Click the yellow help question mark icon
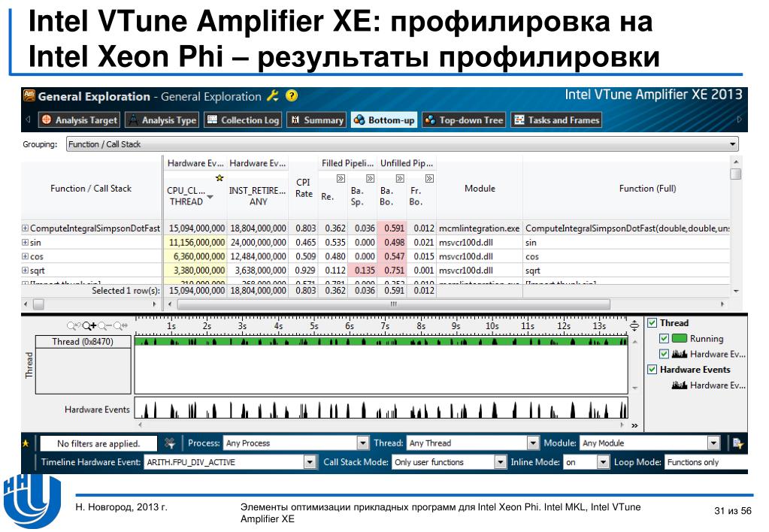Screen dimensions: 769x532 point(292,95)
